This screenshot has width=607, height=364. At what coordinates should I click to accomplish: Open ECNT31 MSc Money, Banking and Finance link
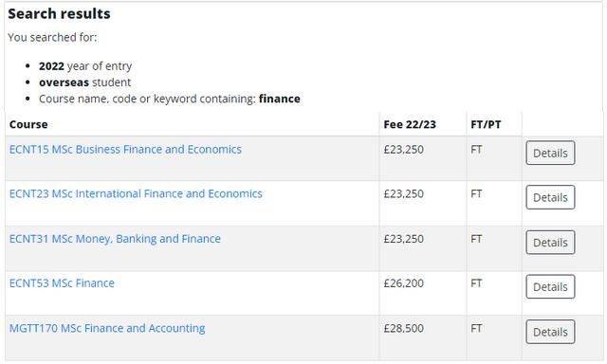click(x=115, y=239)
